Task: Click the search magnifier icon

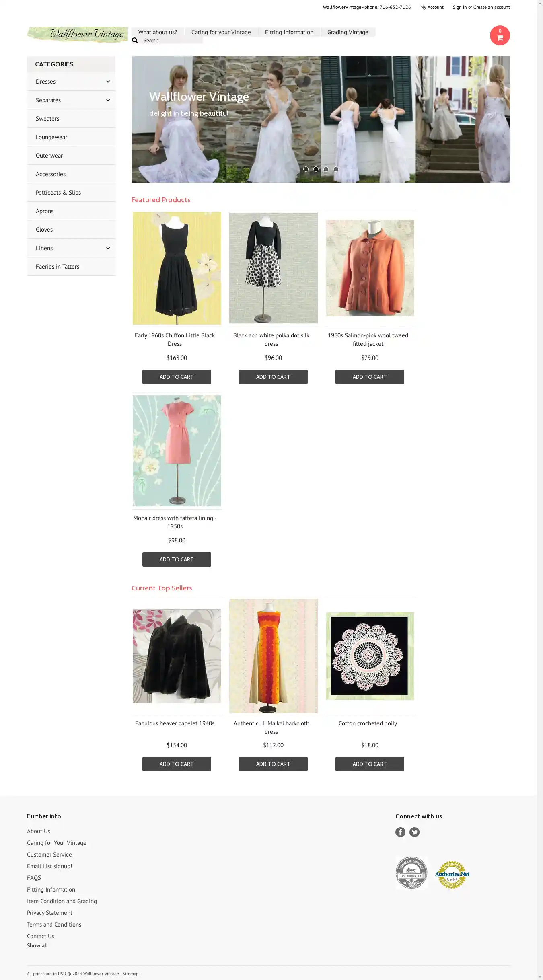Action: click(135, 40)
